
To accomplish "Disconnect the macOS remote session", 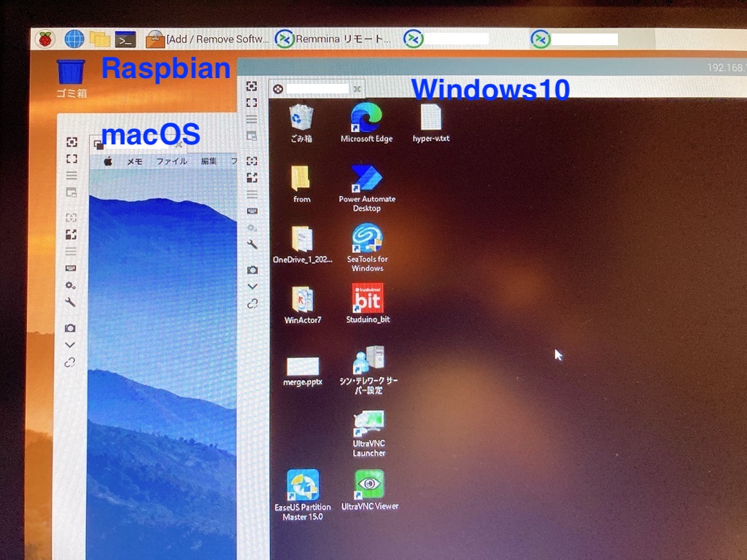I will 69,362.
